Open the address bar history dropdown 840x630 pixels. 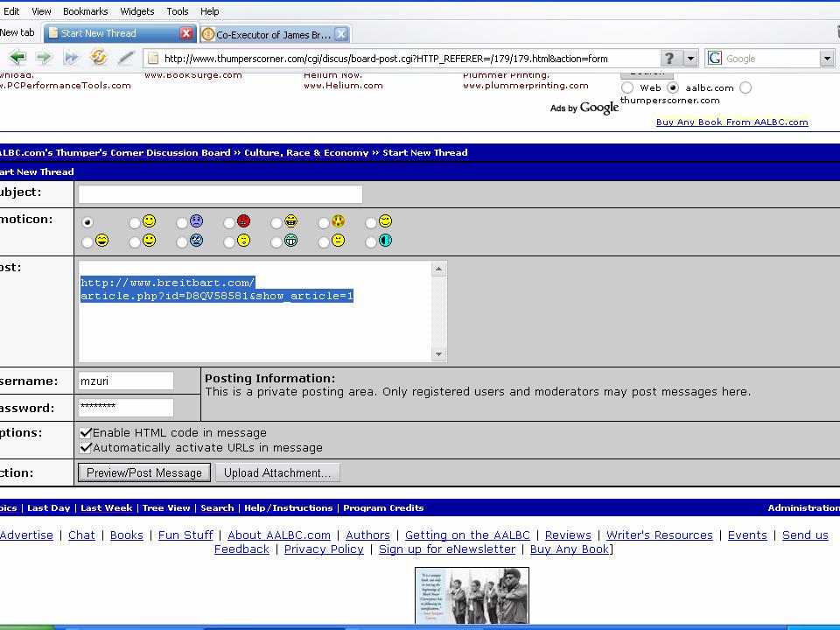coord(690,58)
